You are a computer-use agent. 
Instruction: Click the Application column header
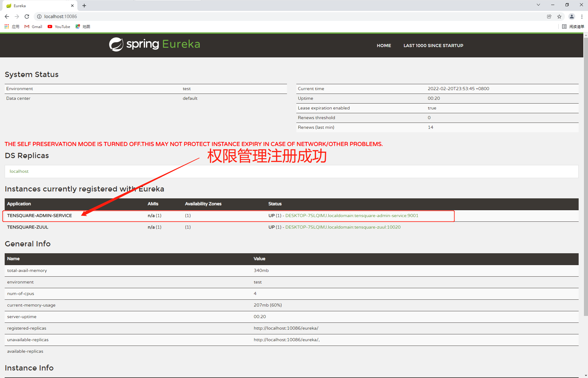click(19, 204)
